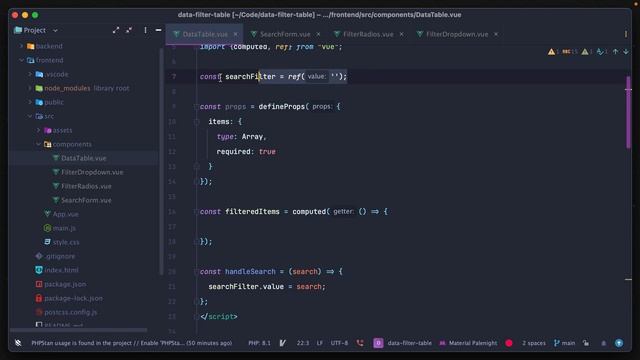This screenshot has height=360, width=640.
Task: Expand the backend folder
Action: click(21, 46)
